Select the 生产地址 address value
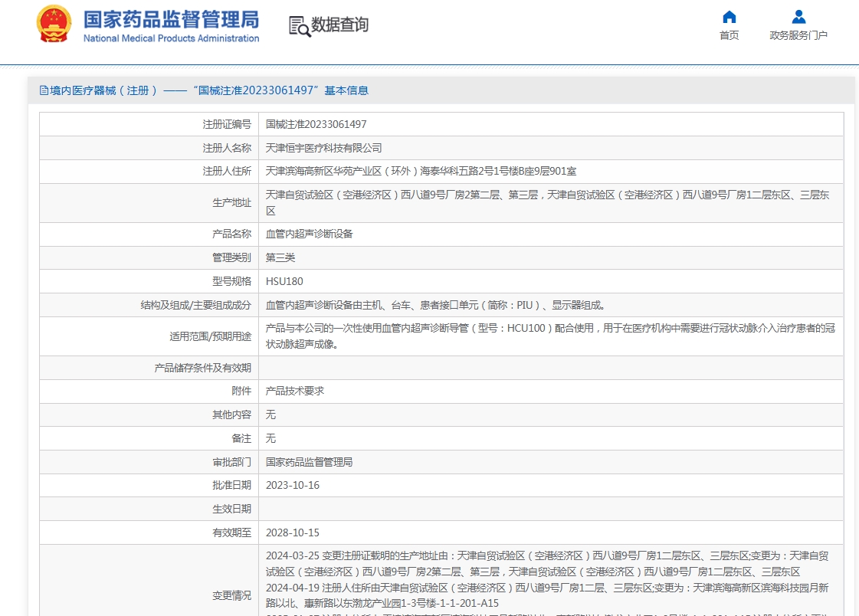This screenshot has height=616, width=859. point(548,202)
